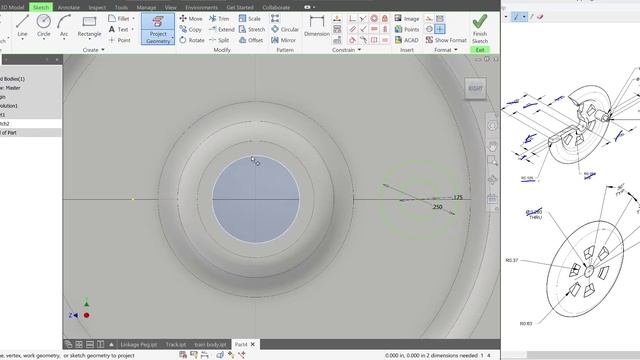Switch to the 3D Model tab

click(x=12, y=7)
